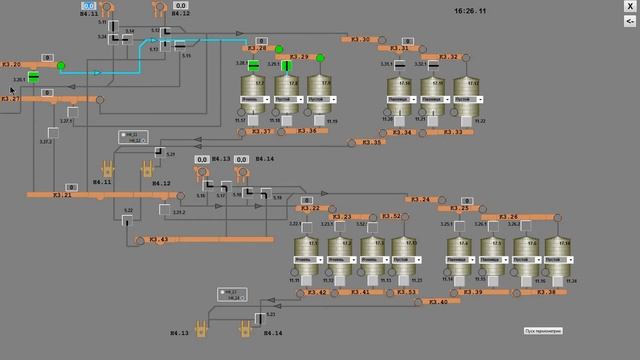Open the grain dropdown of silo above gate 11.20
The width and height of the screenshot is (640, 360).
point(402,100)
